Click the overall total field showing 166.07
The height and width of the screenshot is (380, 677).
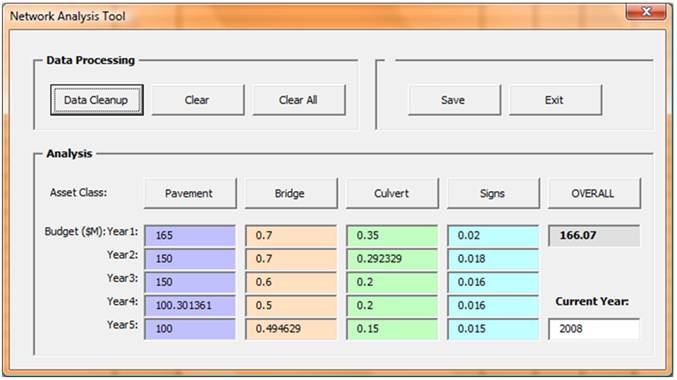coord(594,235)
